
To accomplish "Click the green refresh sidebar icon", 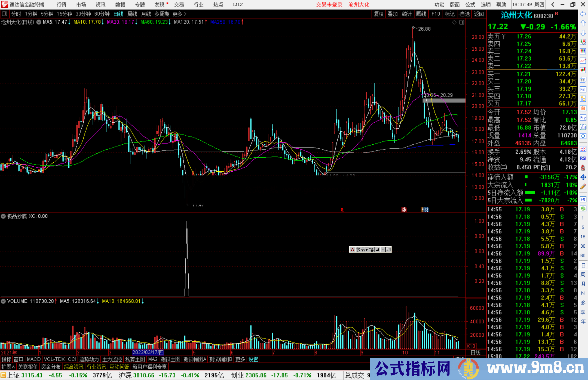I will pos(583,209).
